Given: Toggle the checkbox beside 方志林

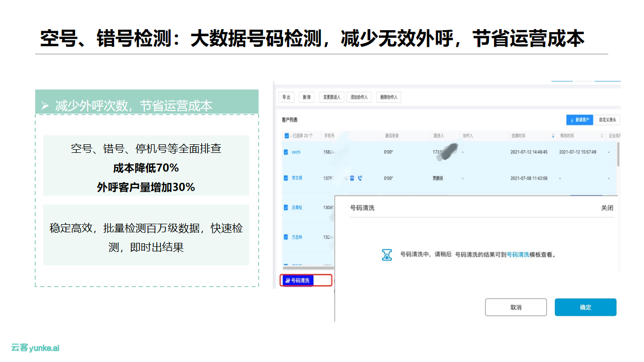Looking at the screenshot, I should [x=286, y=237].
